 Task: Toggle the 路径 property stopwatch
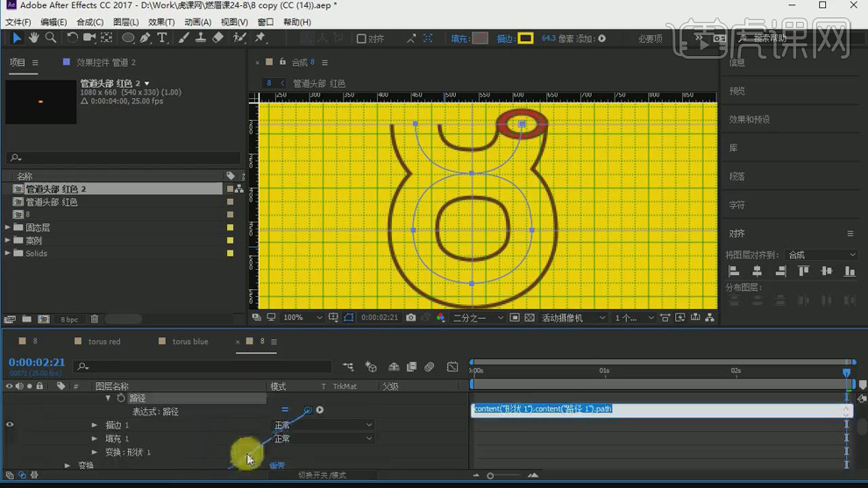[121, 398]
